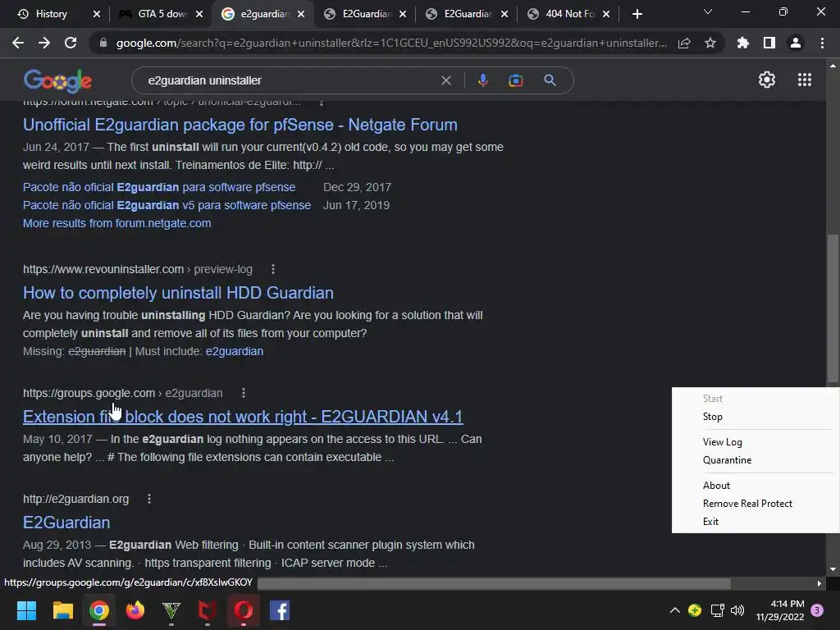840x630 pixels.
Task: Edit the e2guardian uninstaller search field
Action: point(290,80)
